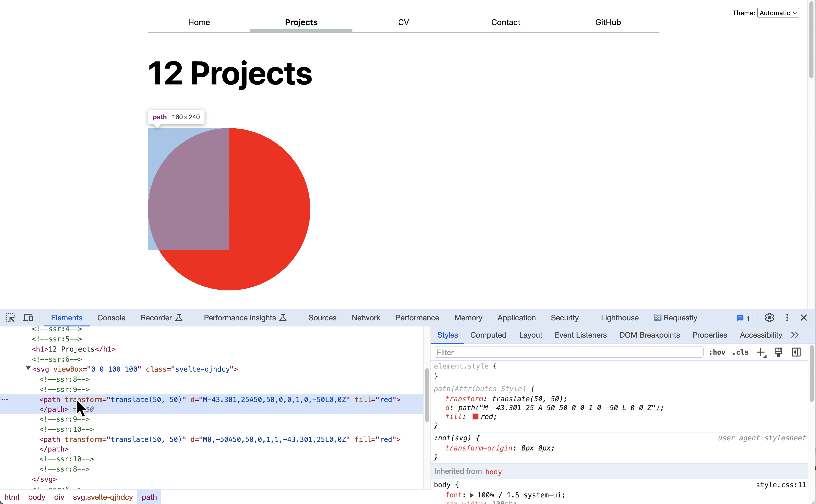This screenshot has height=504, width=816.
Task: Open the style.css:11 source link
Action: (781, 485)
